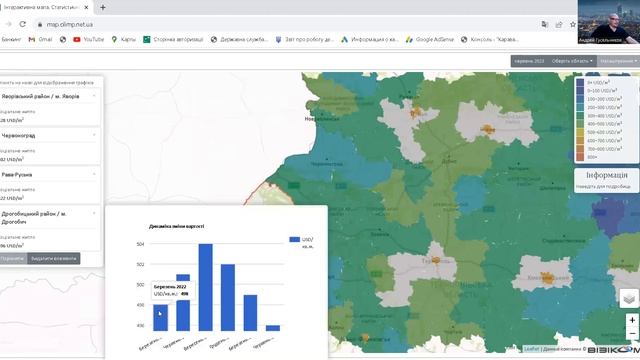
Task: Click the tallest bar in the chart
Action: (205, 287)
